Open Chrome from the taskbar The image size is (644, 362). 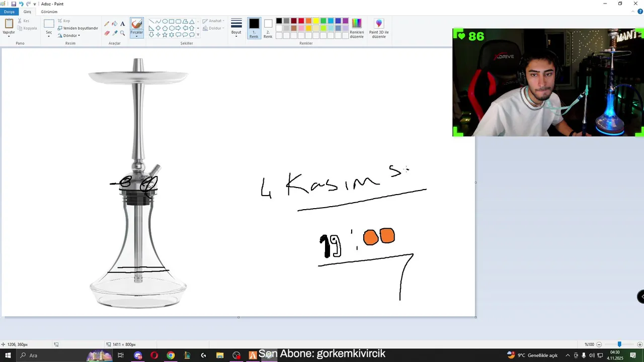pyautogui.click(x=171, y=355)
